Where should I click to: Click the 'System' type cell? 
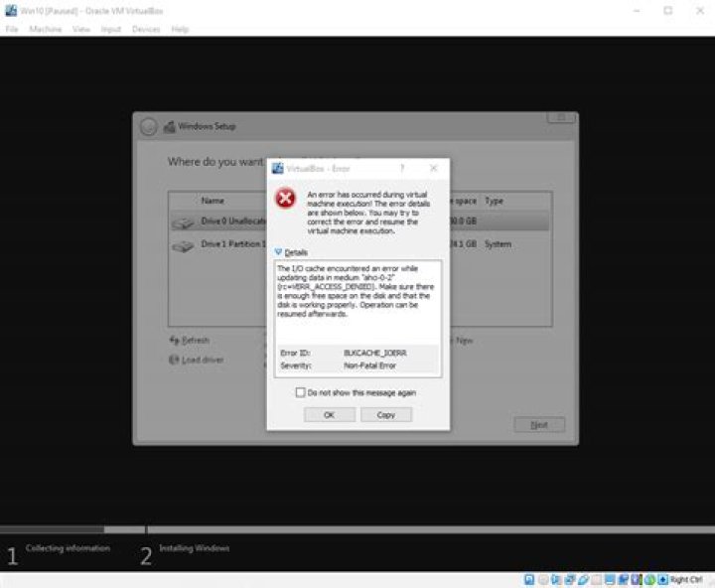498,244
